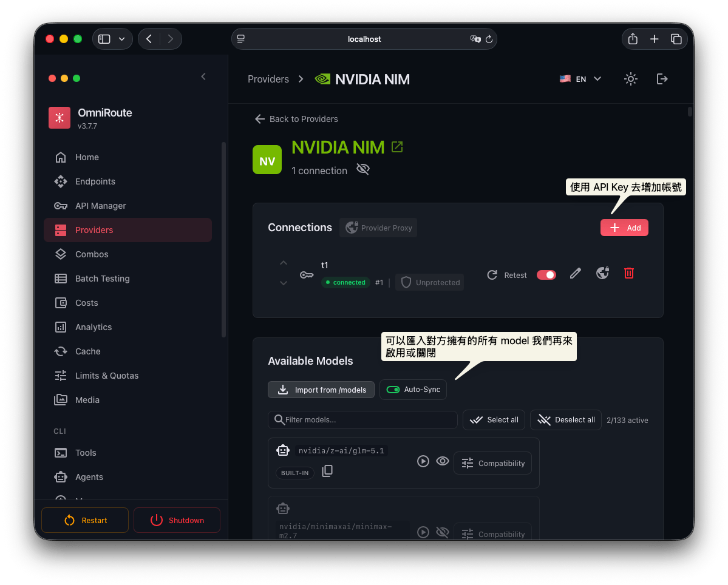Open Compatibility for glm-5.1

point(492,464)
